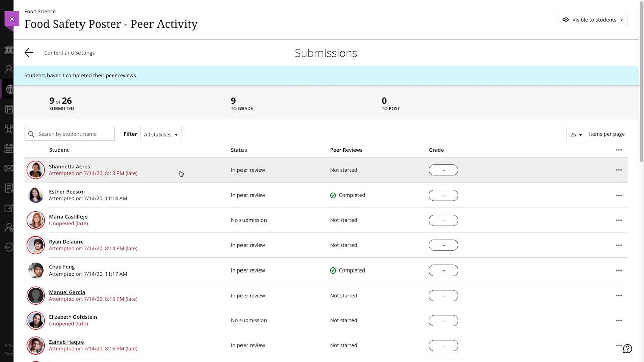Viewport: 644px width, 362px height.
Task: Click the search magnifier icon
Action: pyautogui.click(x=31, y=134)
